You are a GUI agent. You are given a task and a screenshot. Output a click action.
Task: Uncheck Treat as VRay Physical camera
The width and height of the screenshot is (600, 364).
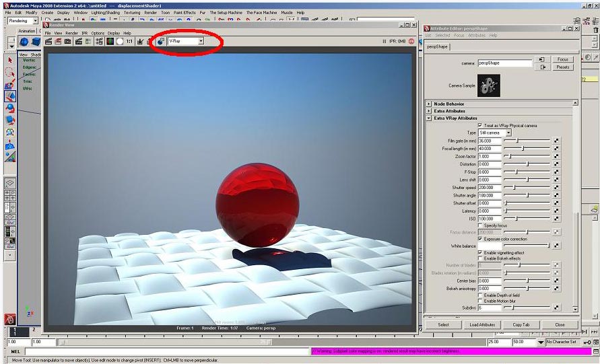tap(480, 125)
